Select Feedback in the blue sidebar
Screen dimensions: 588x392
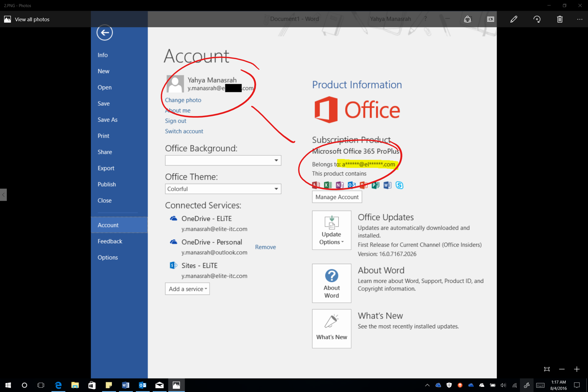(x=110, y=241)
